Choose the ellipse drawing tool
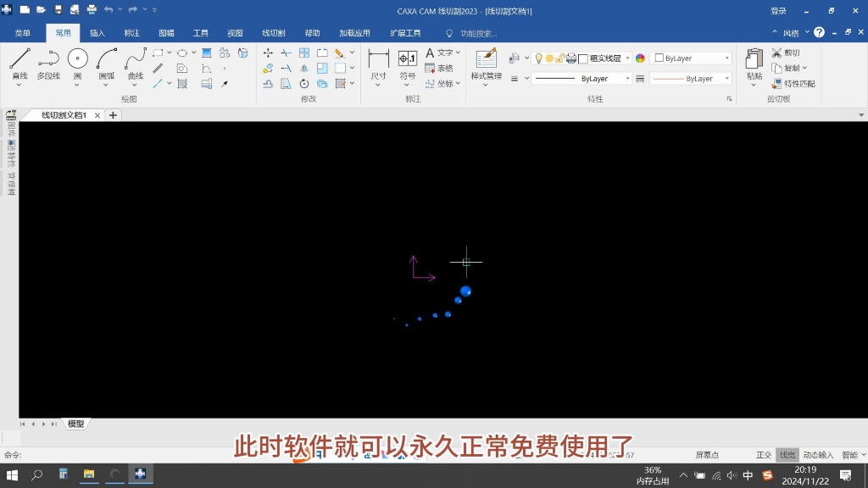 point(182,53)
